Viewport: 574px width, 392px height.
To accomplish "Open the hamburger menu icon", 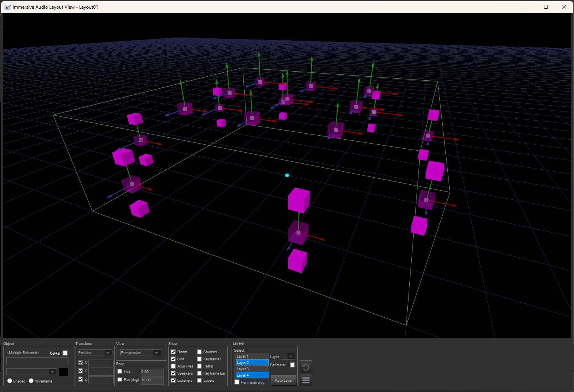I will (x=306, y=381).
